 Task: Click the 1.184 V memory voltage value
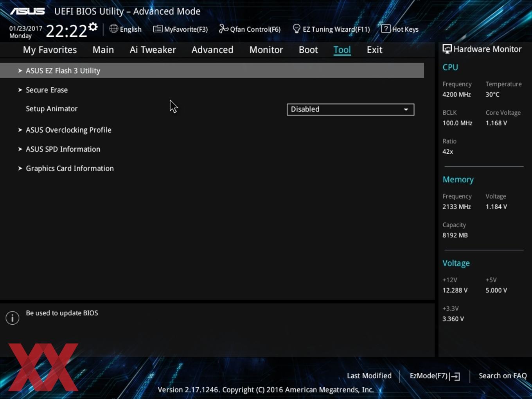pyautogui.click(x=496, y=207)
